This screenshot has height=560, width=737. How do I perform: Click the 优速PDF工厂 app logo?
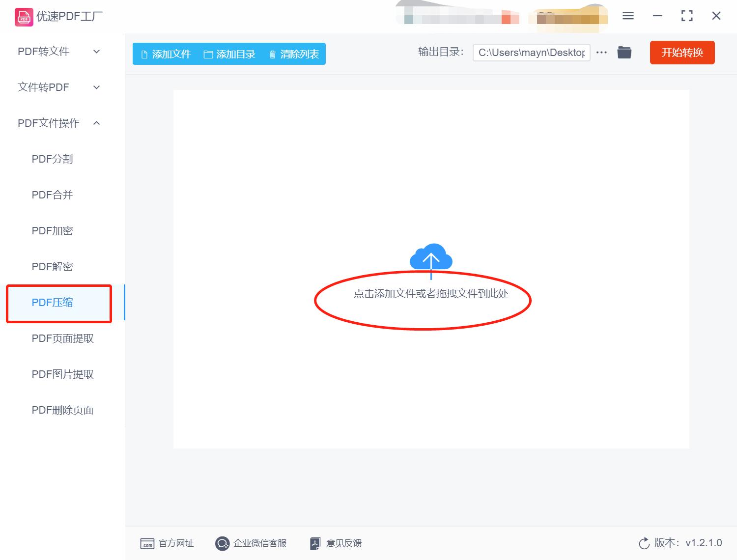coord(23,16)
